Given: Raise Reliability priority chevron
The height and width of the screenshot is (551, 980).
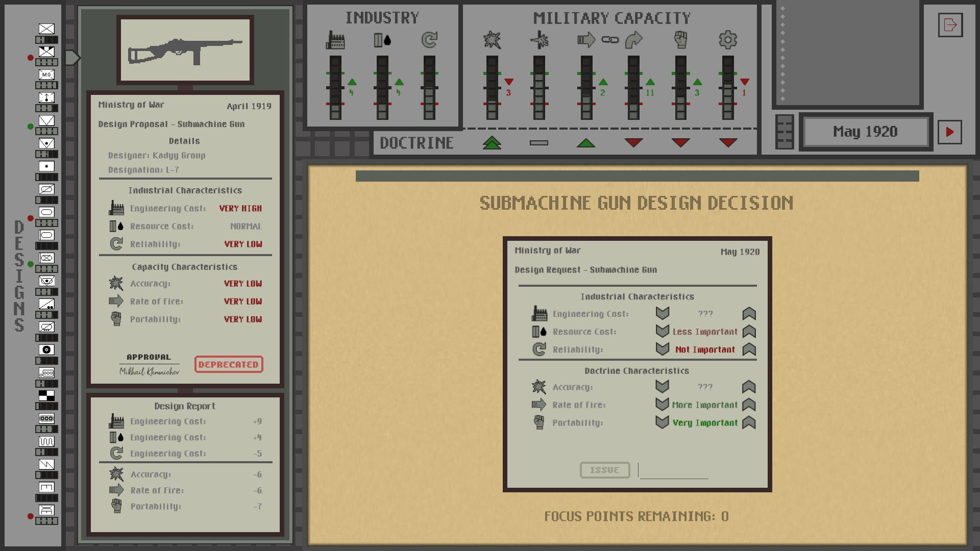Looking at the screenshot, I should coord(749,349).
